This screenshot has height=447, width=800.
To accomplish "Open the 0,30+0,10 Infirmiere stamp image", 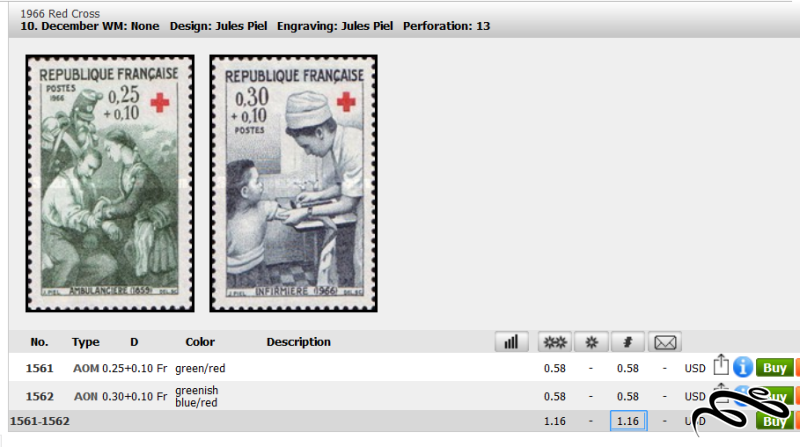I will click(293, 183).
